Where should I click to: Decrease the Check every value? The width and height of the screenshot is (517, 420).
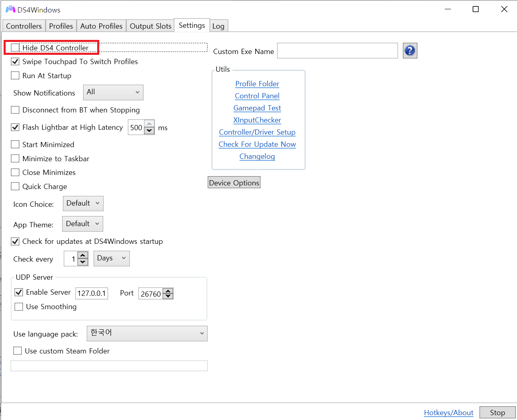click(83, 262)
